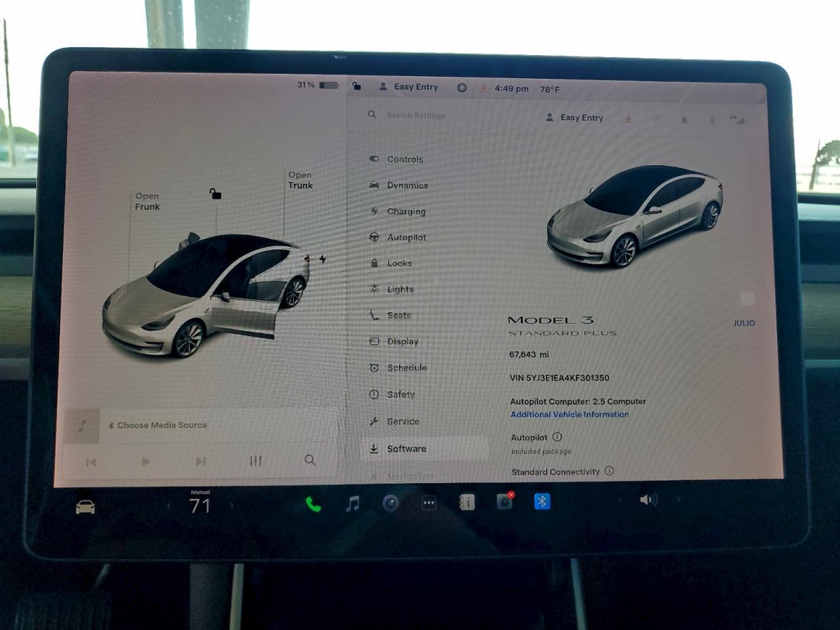Viewport: 840px width, 630px height.
Task: Tap Autopilot Computer: 2.5 Computer text
Action: [x=578, y=401]
